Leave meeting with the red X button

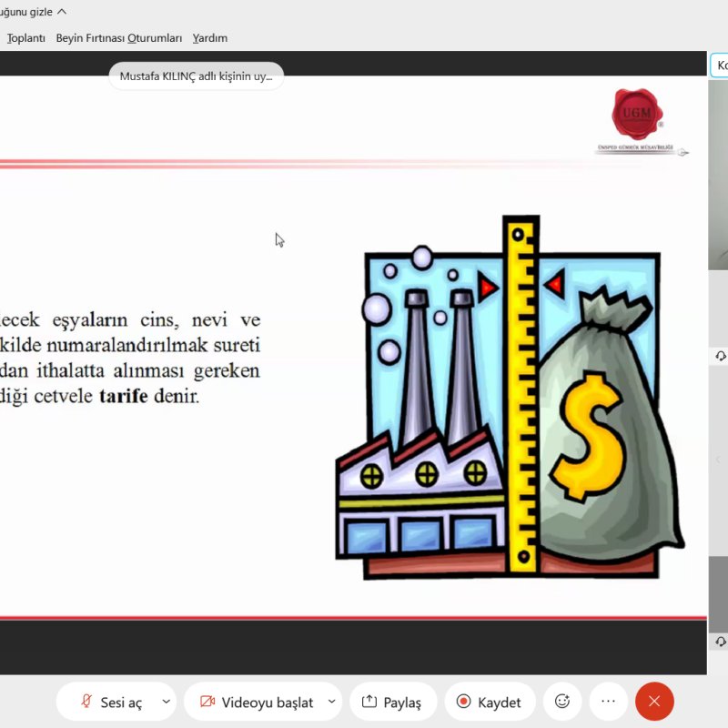point(654,702)
